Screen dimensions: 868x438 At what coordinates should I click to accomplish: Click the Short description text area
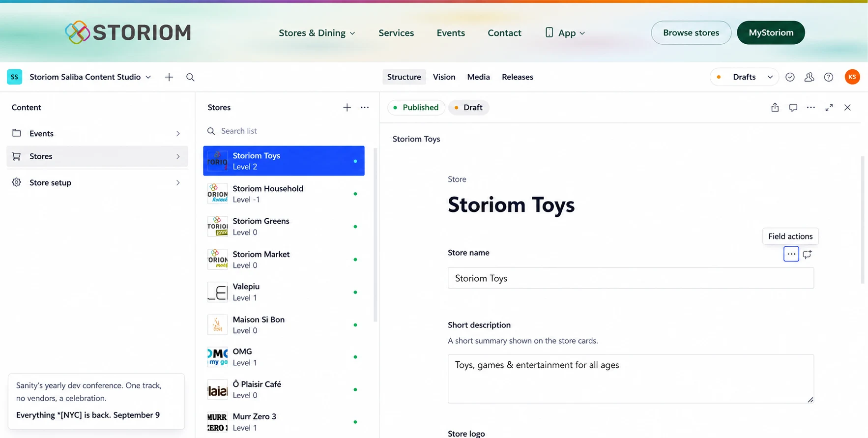[631, 379]
